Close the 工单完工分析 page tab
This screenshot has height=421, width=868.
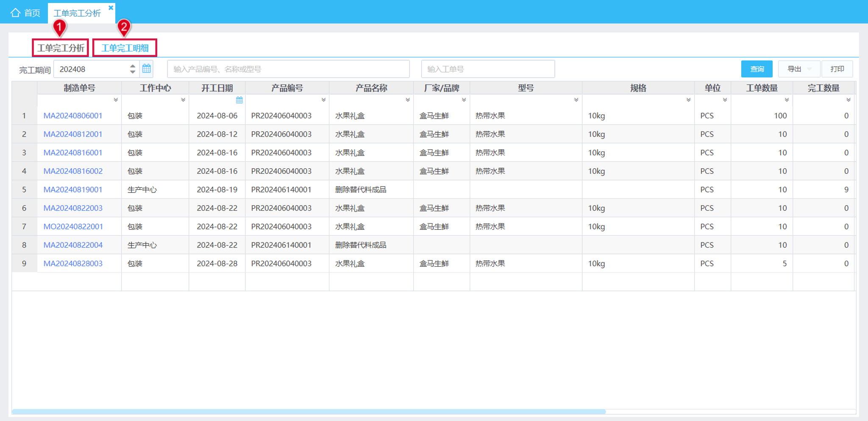click(x=111, y=8)
